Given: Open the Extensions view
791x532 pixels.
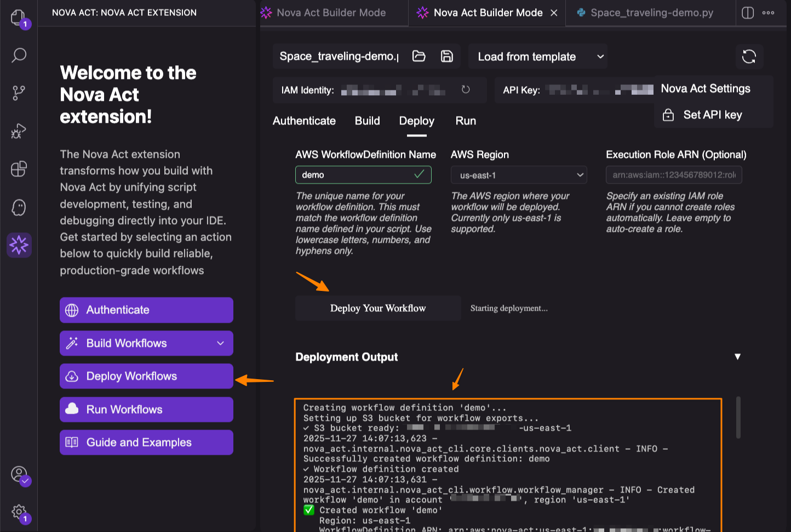Looking at the screenshot, I should pos(19,169).
